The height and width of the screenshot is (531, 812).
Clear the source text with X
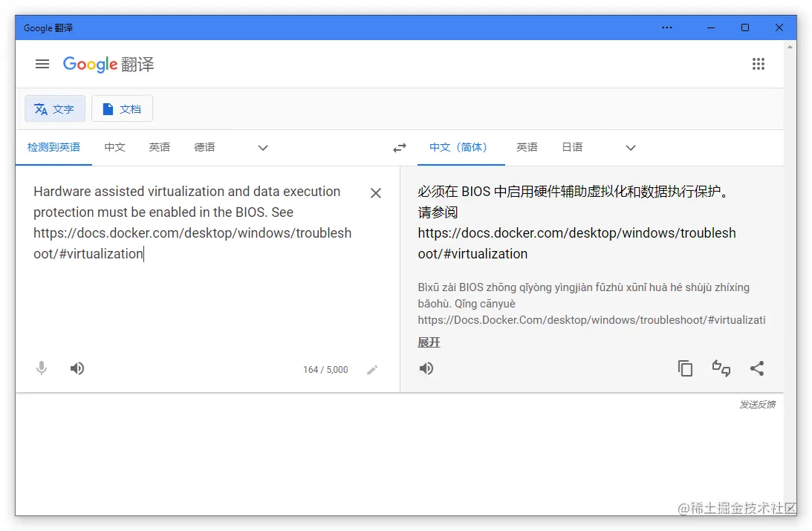tap(376, 193)
